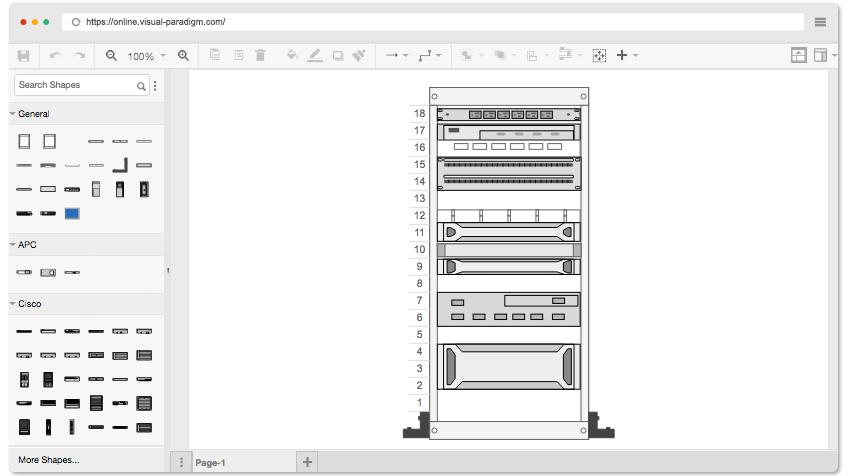Zoom out of the canvas
848x476 pixels.
111,55
